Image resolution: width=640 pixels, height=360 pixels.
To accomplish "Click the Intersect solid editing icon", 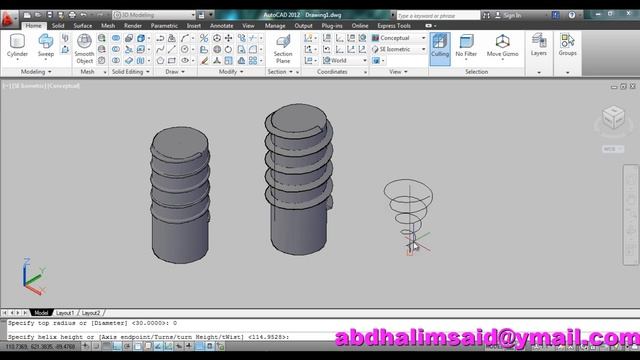I will click(116, 60).
